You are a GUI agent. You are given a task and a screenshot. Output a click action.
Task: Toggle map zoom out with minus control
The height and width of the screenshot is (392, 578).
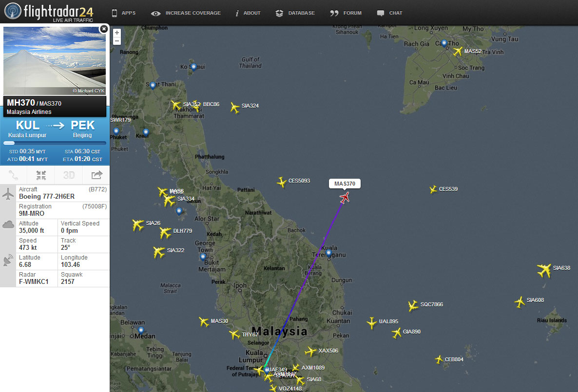pos(116,41)
